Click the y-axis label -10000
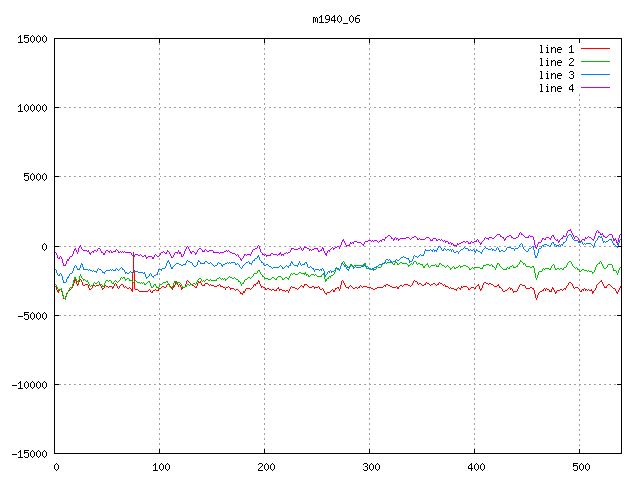Screen dimensions: 640x480 click(x=29, y=385)
